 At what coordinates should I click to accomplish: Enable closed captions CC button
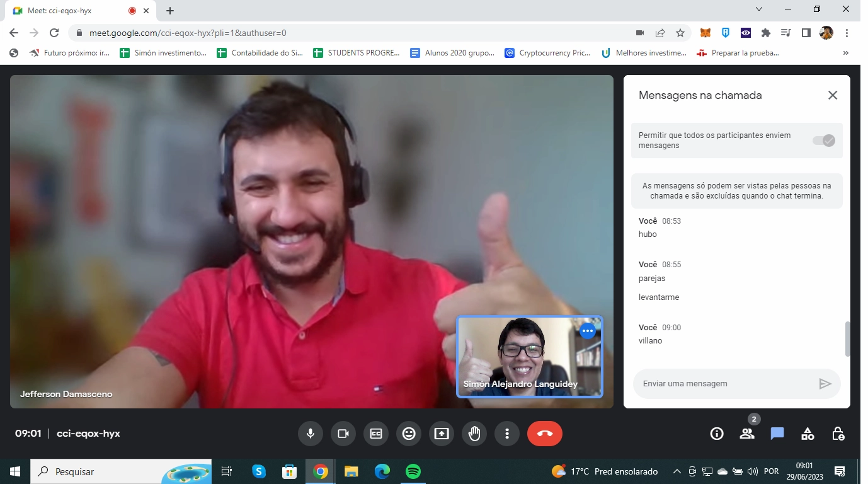tap(376, 434)
